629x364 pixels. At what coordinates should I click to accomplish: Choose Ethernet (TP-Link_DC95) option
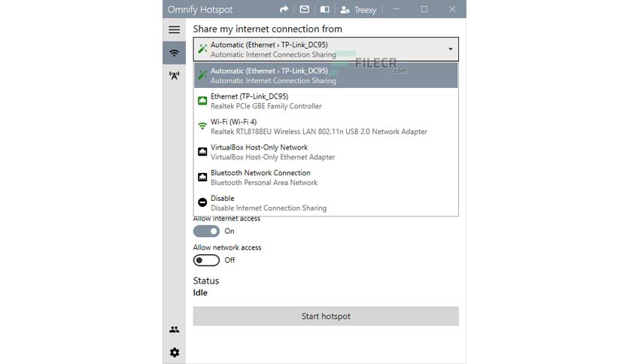point(326,101)
